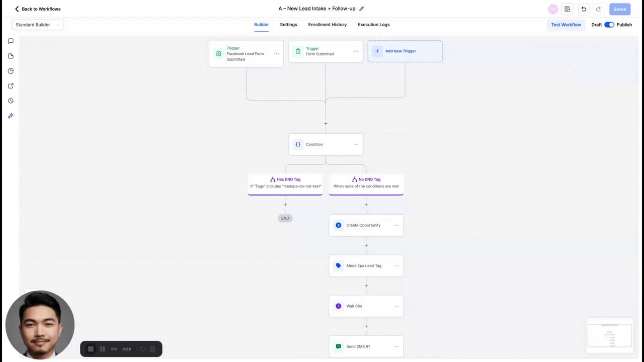This screenshot has height=362, width=644.
Task: Open the Execution Logs tab
Action: coord(373,25)
